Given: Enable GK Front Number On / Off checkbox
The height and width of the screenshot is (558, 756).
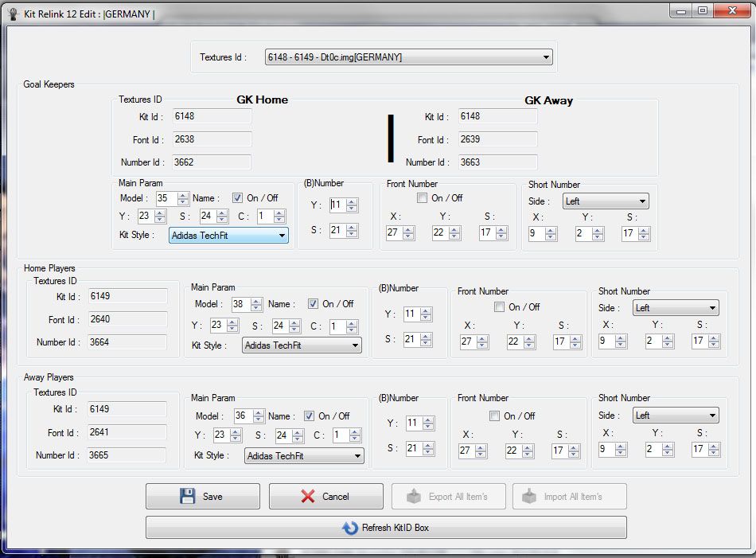Looking at the screenshot, I should (x=422, y=197).
